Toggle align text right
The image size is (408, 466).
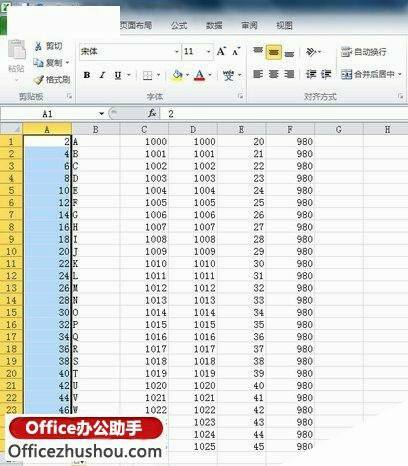[289, 74]
